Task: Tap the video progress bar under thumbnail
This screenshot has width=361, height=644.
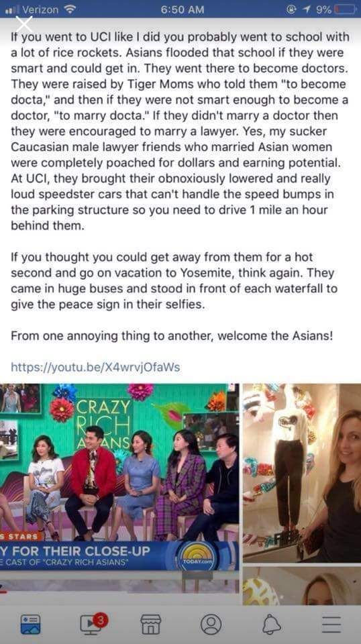Action: click(x=119, y=592)
